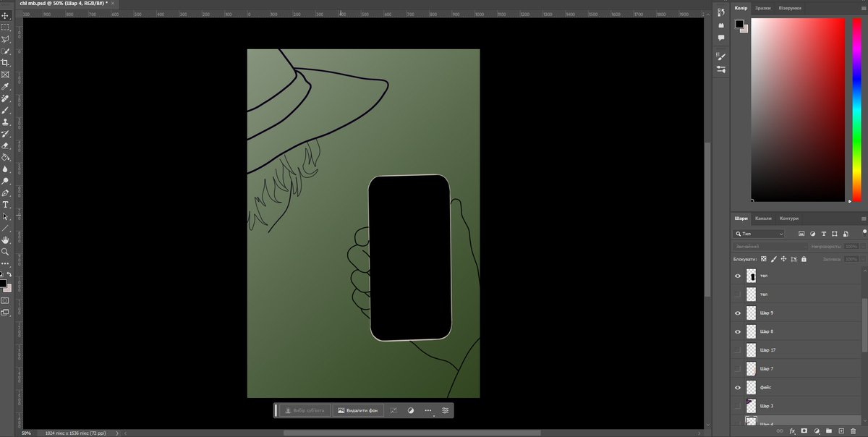This screenshot has width=868, height=437.
Task: Hide the "Шар 8" layer
Action: coord(738,331)
